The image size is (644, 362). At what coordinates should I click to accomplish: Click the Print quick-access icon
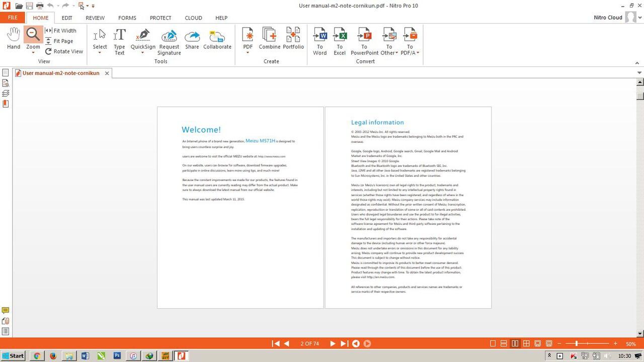(39, 6)
